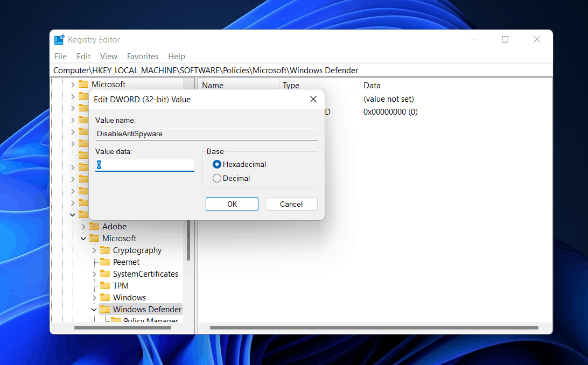Click the Cancel button
This screenshot has height=365, width=588.
coord(291,204)
